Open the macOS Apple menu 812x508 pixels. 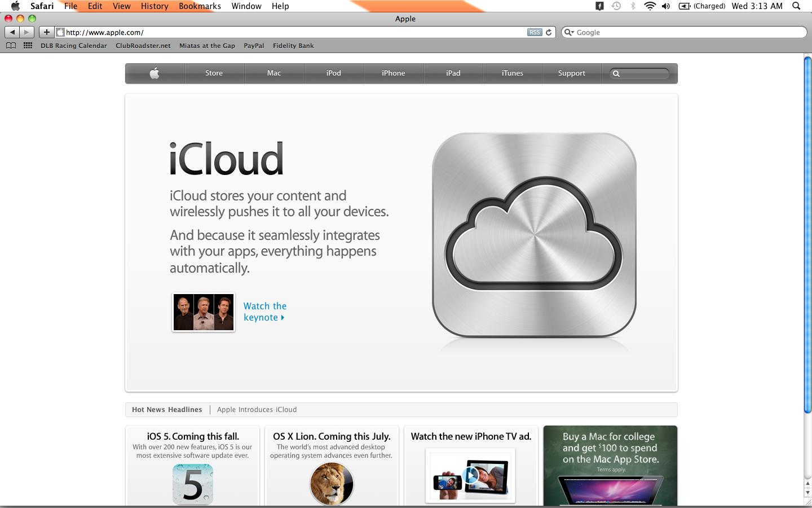click(15, 6)
